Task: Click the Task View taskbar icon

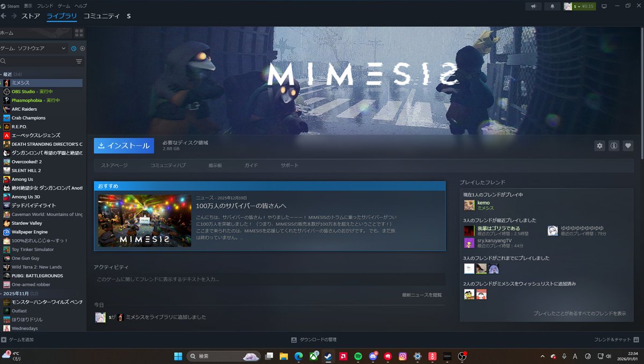Action: 269,356
